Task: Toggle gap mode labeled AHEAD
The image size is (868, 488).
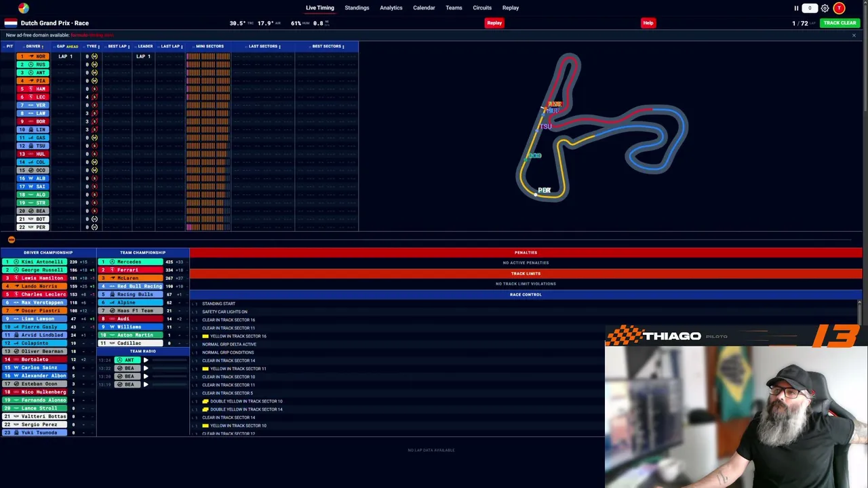Action: (73, 47)
